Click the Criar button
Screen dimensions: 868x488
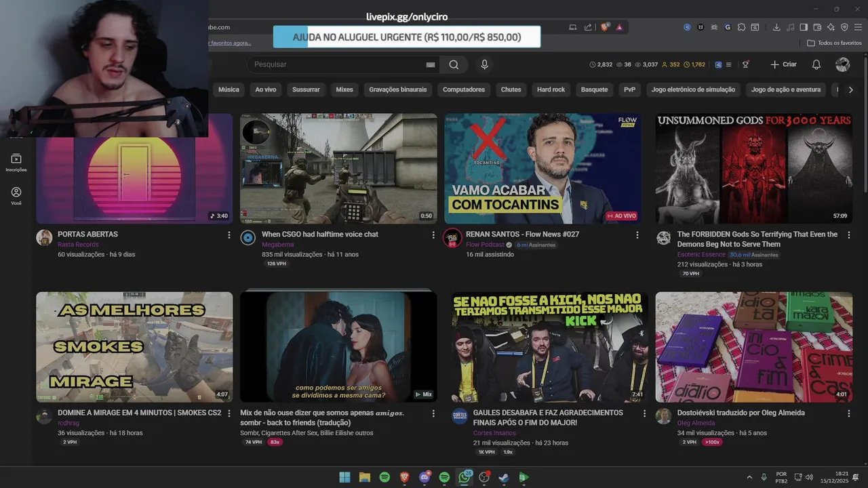coord(784,64)
